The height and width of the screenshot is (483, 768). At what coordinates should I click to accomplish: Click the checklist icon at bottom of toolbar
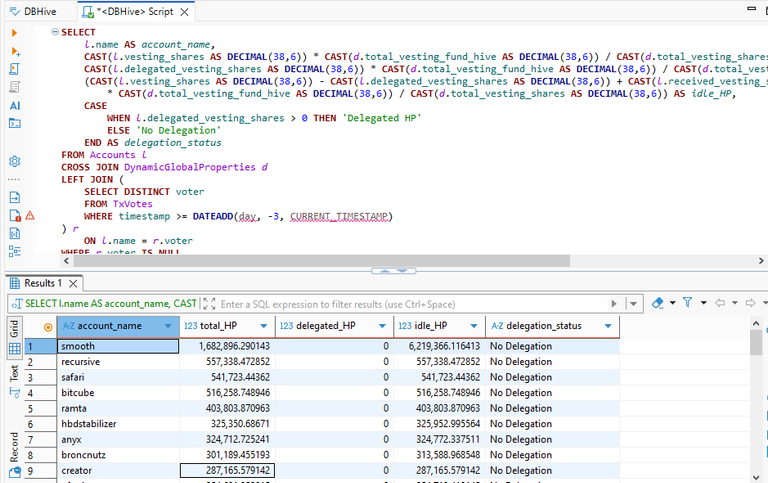pyautogui.click(x=15, y=251)
